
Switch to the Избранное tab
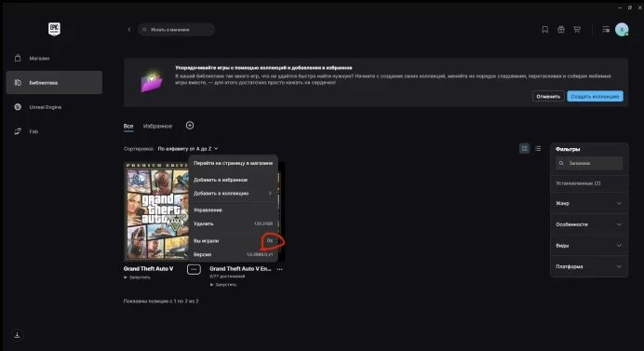tap(157, 127)
